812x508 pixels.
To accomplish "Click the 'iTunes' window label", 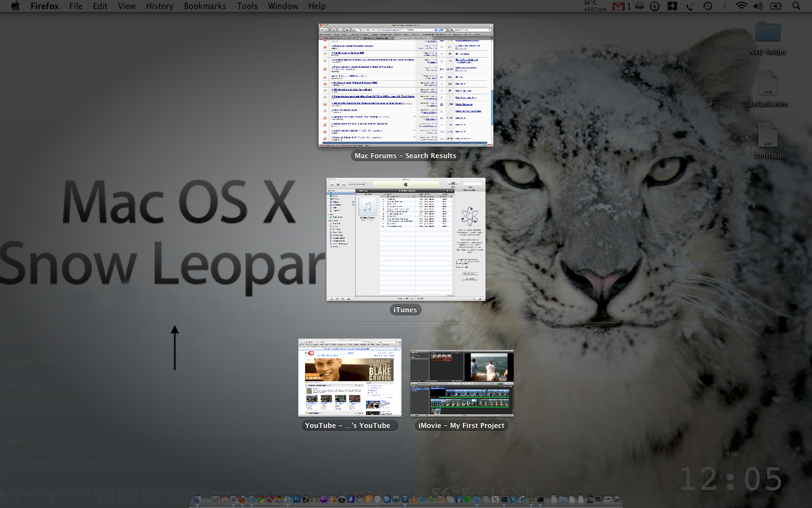I will point(405,310).
